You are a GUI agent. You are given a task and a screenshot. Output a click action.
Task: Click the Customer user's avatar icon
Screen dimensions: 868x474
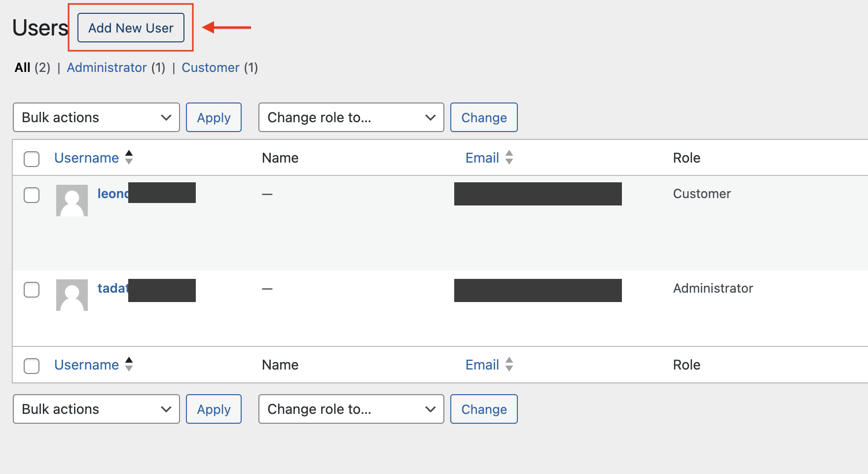[x=72, y=201]
